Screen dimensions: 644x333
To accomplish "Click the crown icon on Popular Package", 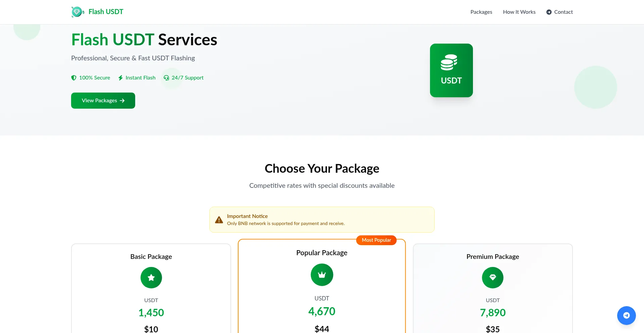I will point(322,275).
